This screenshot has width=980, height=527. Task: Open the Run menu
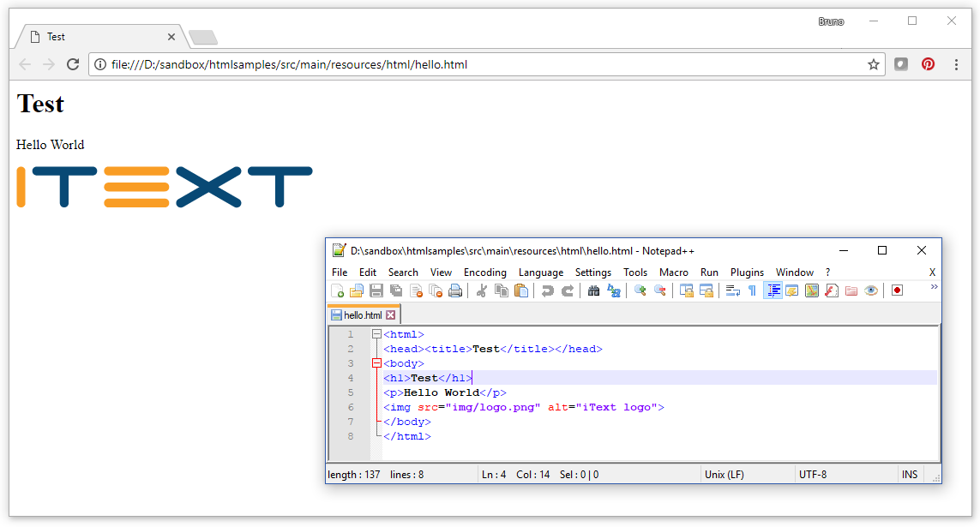tap(709, 272)
